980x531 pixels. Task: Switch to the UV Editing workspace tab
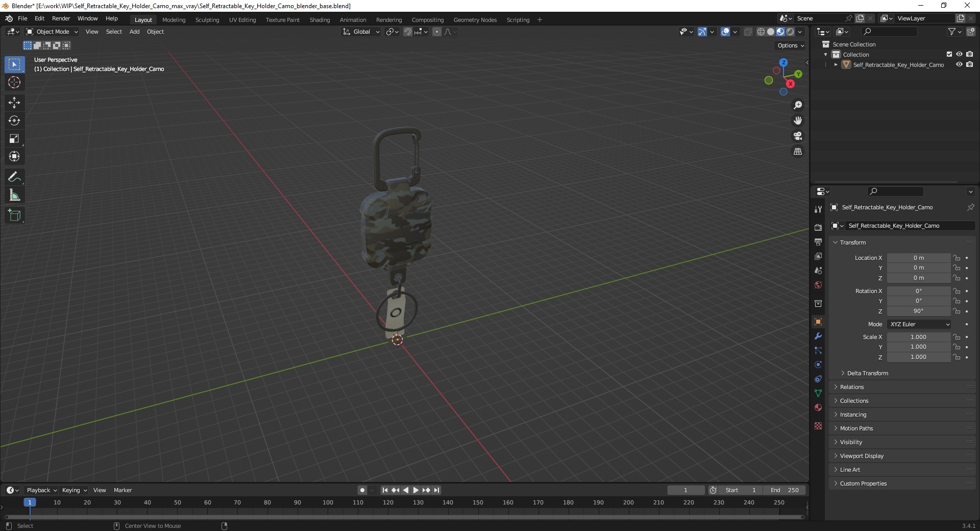(242, 20)
